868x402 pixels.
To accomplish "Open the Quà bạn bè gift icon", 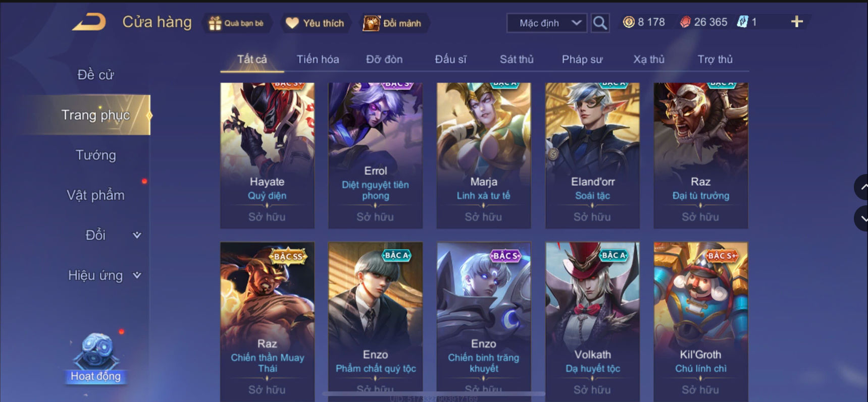I will pyautogui.click(x=215, y=23).
